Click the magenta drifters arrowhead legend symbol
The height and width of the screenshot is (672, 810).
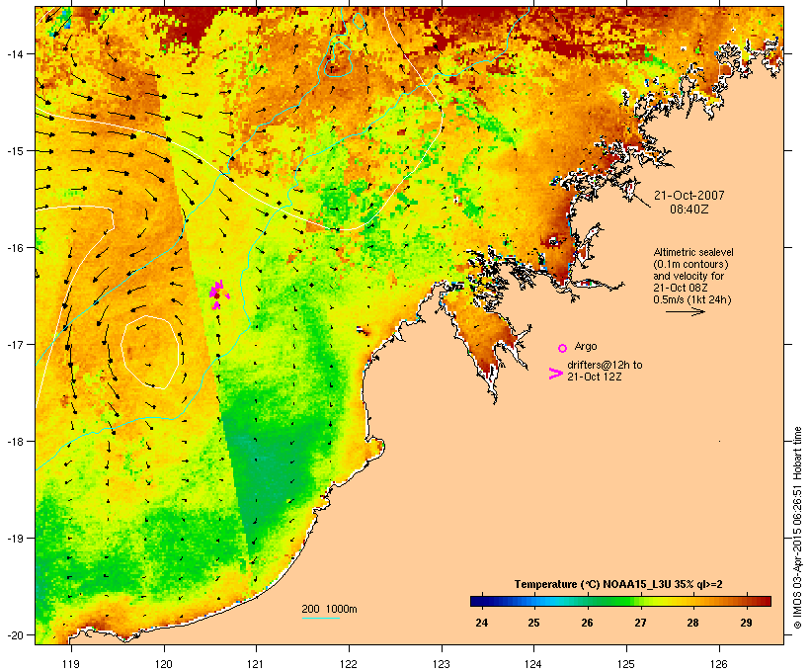tap(555, 374)
